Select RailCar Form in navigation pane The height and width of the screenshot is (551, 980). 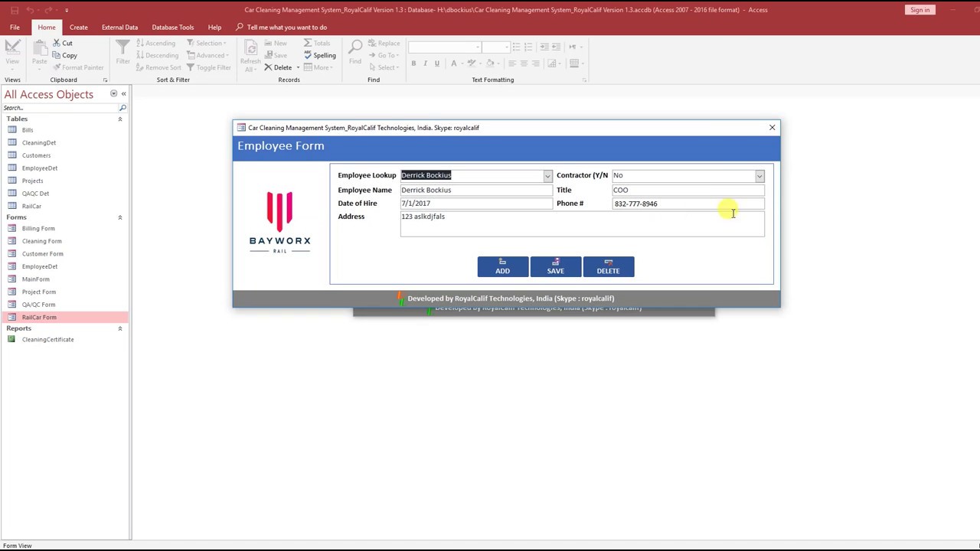(64, 318)
